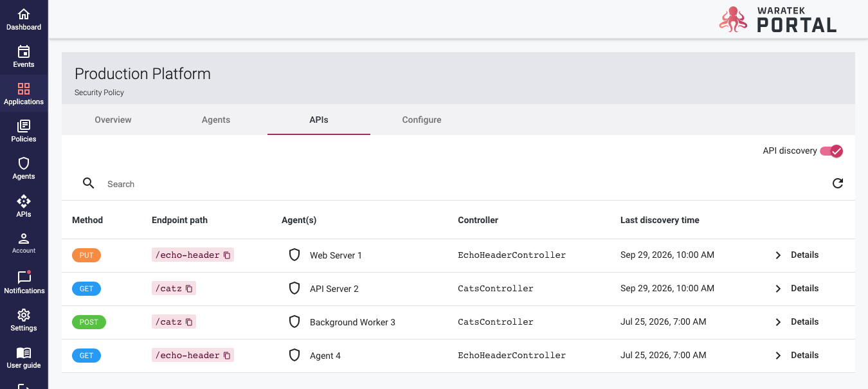
Task: Open Settings gear in the sidebar
Action: click(24, 315)
